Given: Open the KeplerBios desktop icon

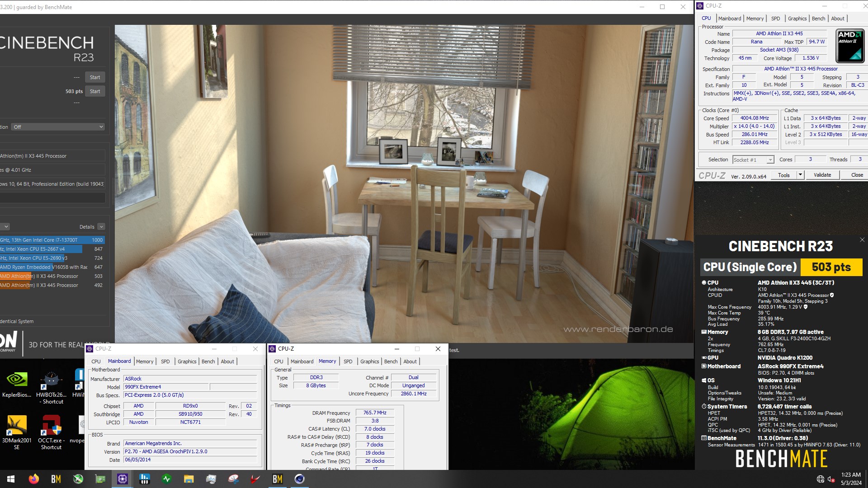Looking at the screenshot, I should pos(17,384).
